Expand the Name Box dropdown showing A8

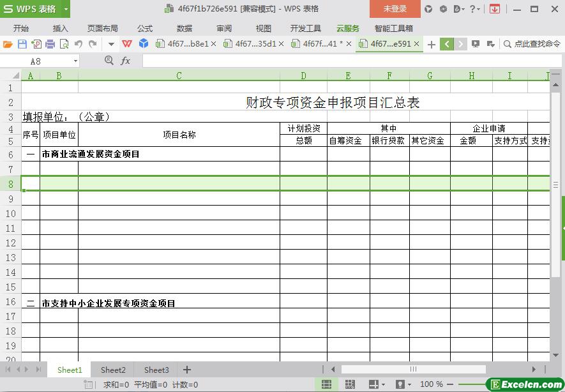pyautogui.click(x=75, y=61)
